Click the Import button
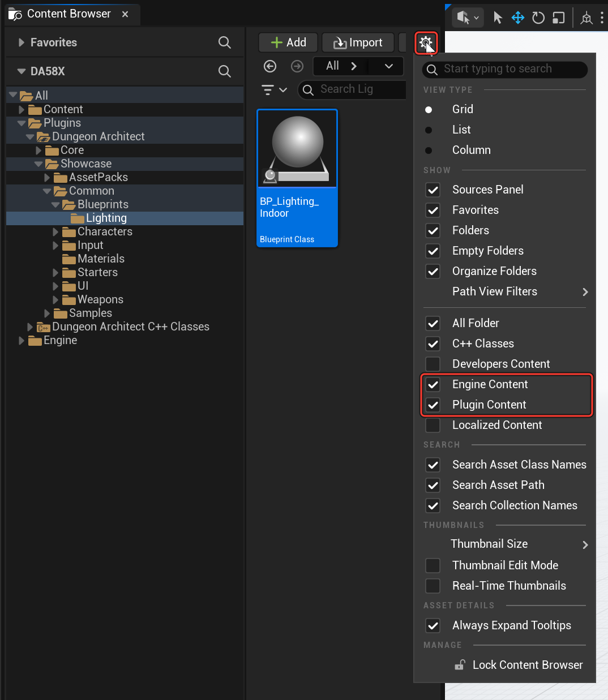This screenshot has height=700, width=608. point(358,42)
